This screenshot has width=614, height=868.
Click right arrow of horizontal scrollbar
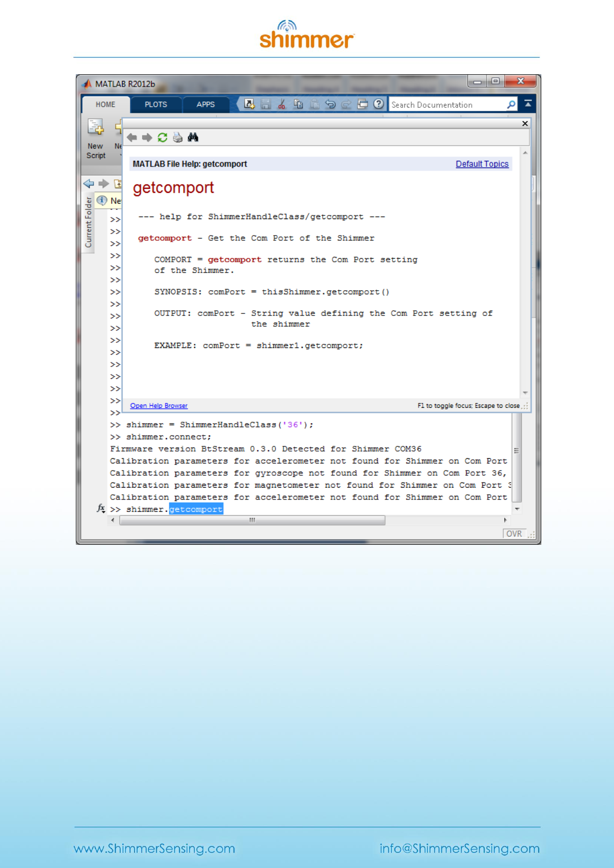coord(505,520)
